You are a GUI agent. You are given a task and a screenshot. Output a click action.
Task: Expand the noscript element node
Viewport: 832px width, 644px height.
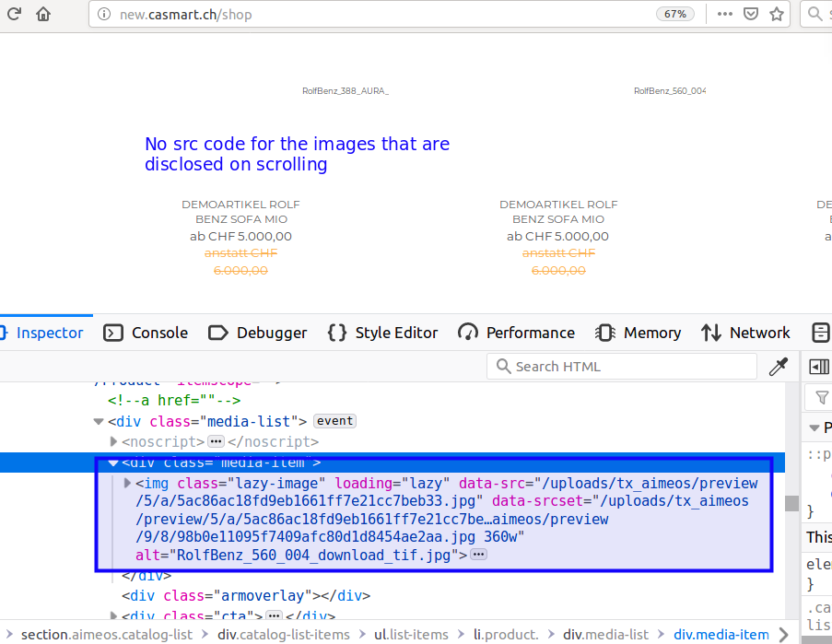113,441
